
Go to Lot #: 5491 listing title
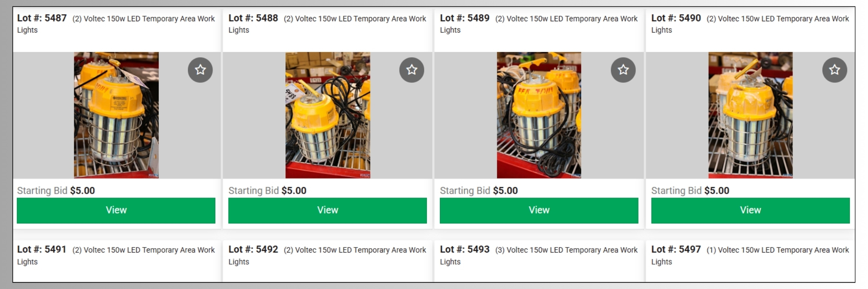(116, 255)
